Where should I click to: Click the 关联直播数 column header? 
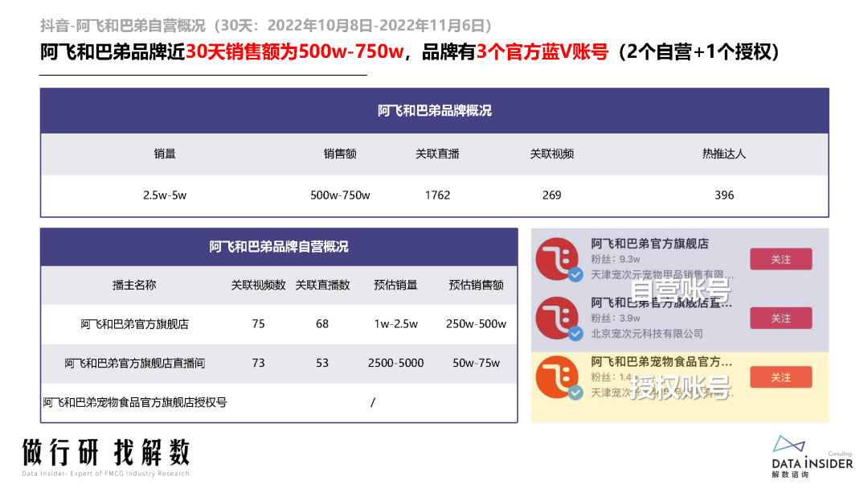click(322, 286)
